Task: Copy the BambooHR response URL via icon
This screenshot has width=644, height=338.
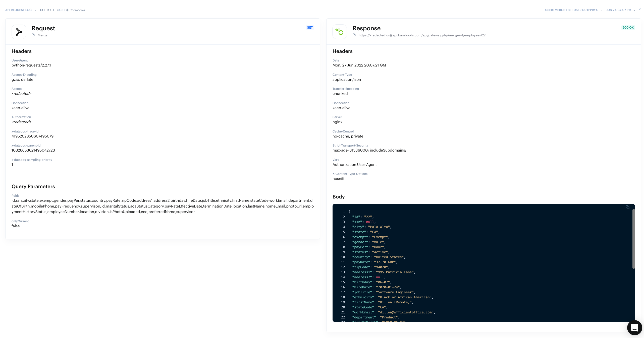Action: 354,35
